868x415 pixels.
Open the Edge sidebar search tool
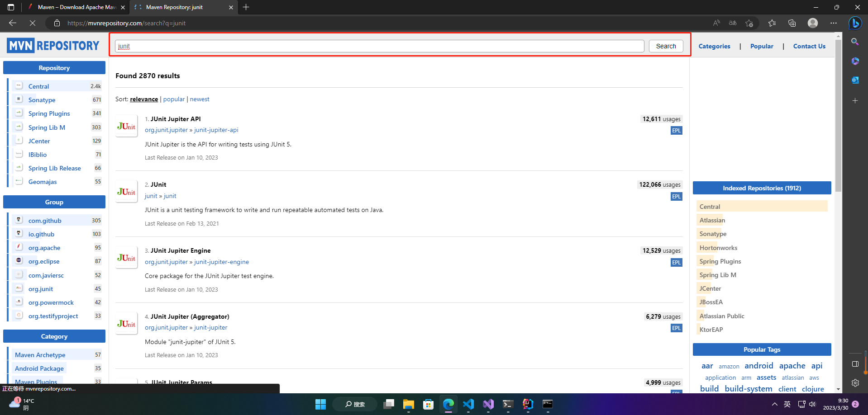pos(855,42)
